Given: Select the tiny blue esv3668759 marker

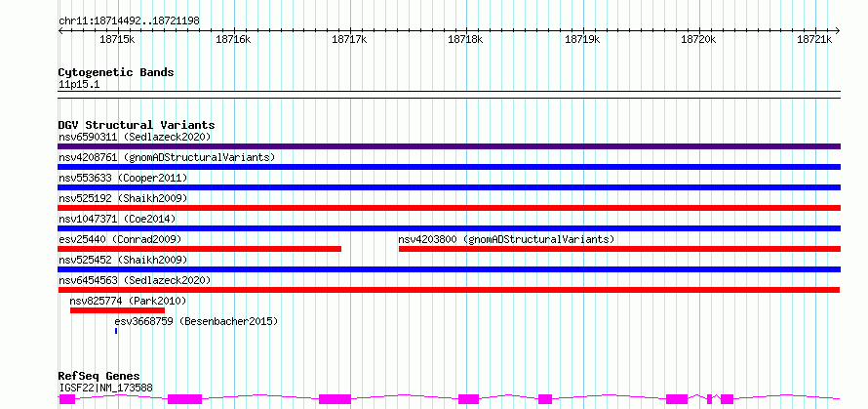Looking at the screenshot, I should tap(116, 331).
